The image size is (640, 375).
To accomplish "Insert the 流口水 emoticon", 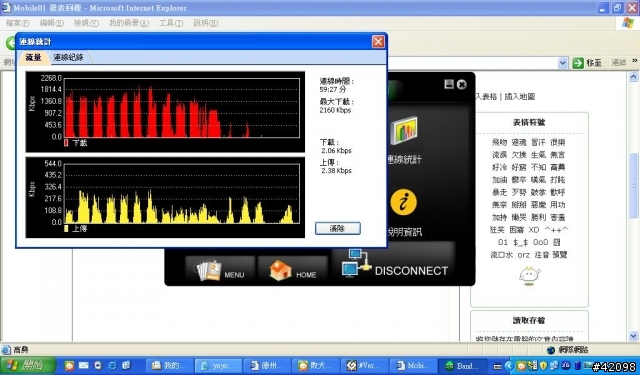I will 501,255.
